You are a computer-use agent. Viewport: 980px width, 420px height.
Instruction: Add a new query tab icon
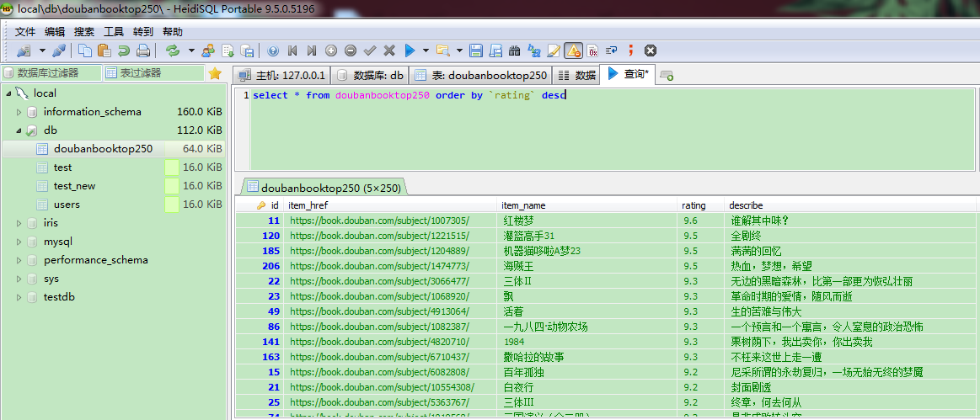point(667,76)
